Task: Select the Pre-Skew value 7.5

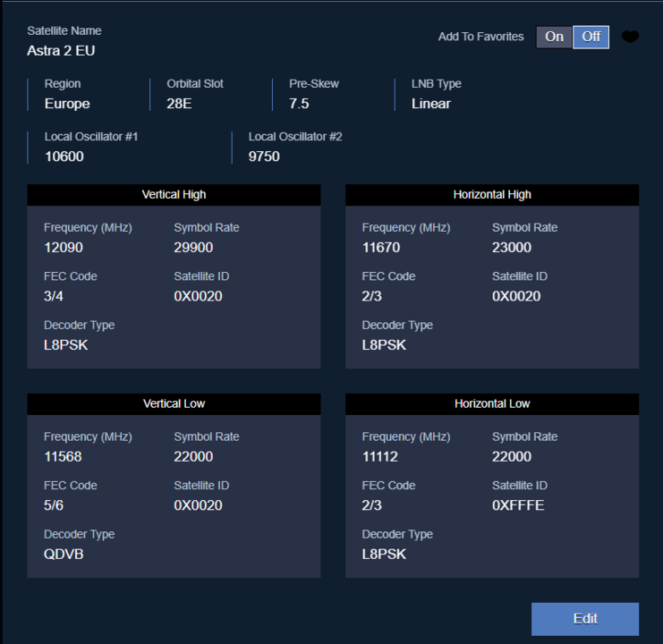Action: (299, 104)
